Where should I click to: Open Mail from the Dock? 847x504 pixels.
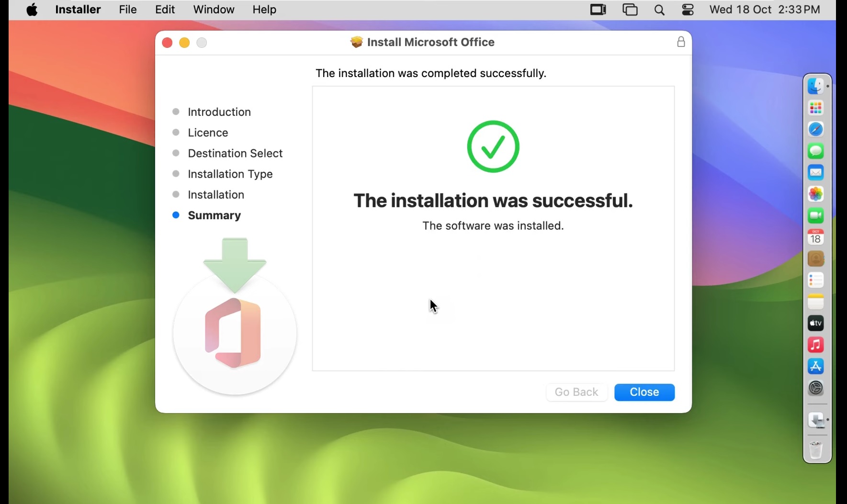(x=816, y=172)
